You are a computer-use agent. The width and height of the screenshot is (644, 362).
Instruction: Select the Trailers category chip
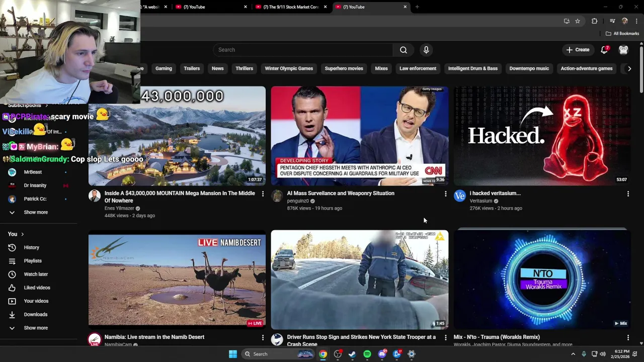(192, 68)
